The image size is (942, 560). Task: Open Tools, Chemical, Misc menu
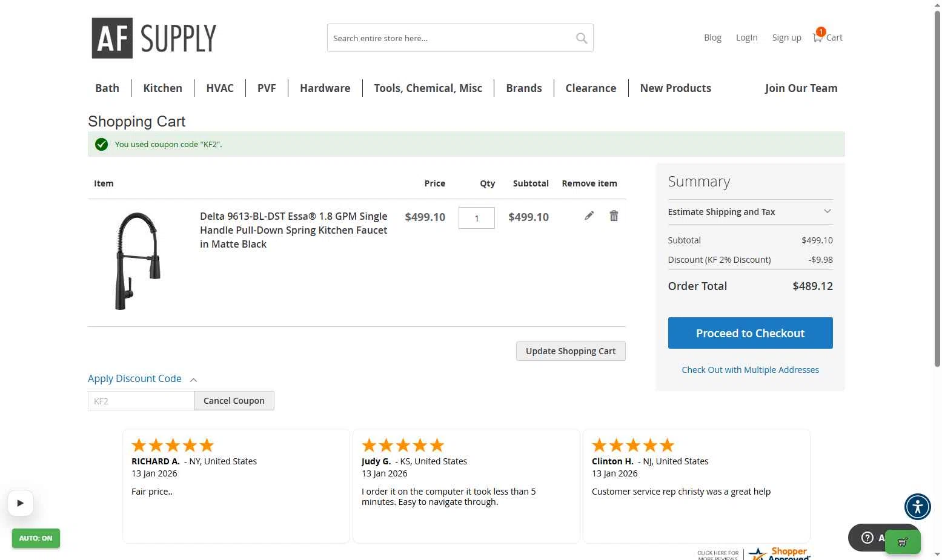(x=428, y=88)
